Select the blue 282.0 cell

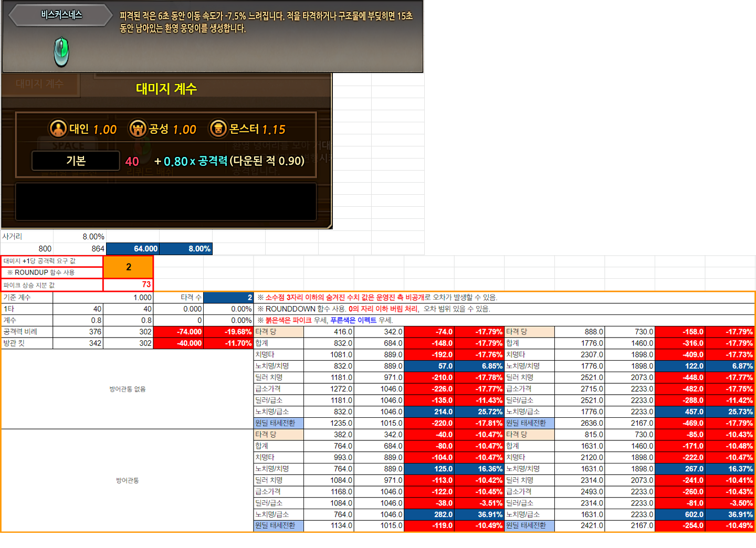pos(429,514)
